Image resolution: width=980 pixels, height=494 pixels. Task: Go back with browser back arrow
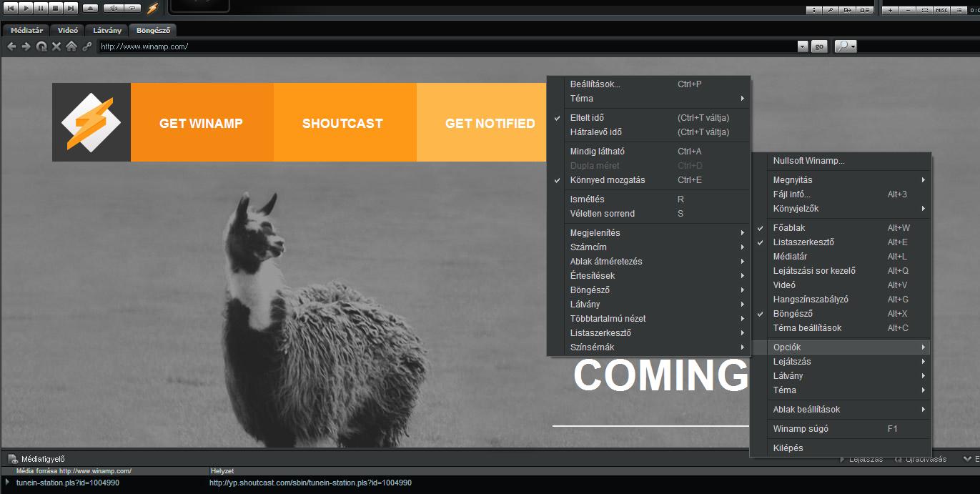(x=11, y=46)
